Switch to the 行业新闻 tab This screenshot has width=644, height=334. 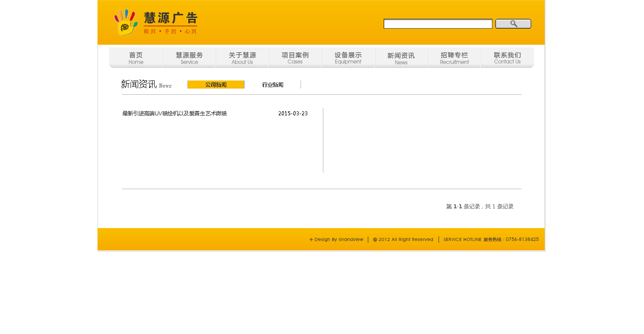point(272,85)
